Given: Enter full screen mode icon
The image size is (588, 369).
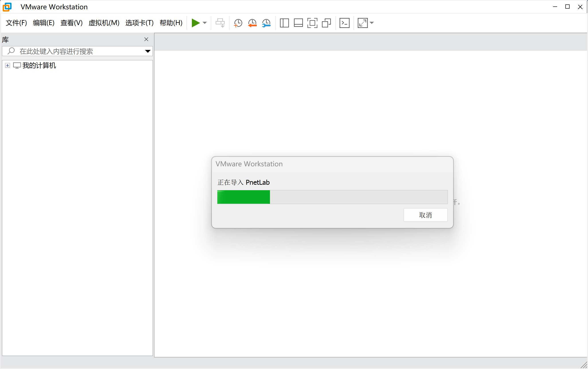Looking at the screenshot, I should point(312,23).
